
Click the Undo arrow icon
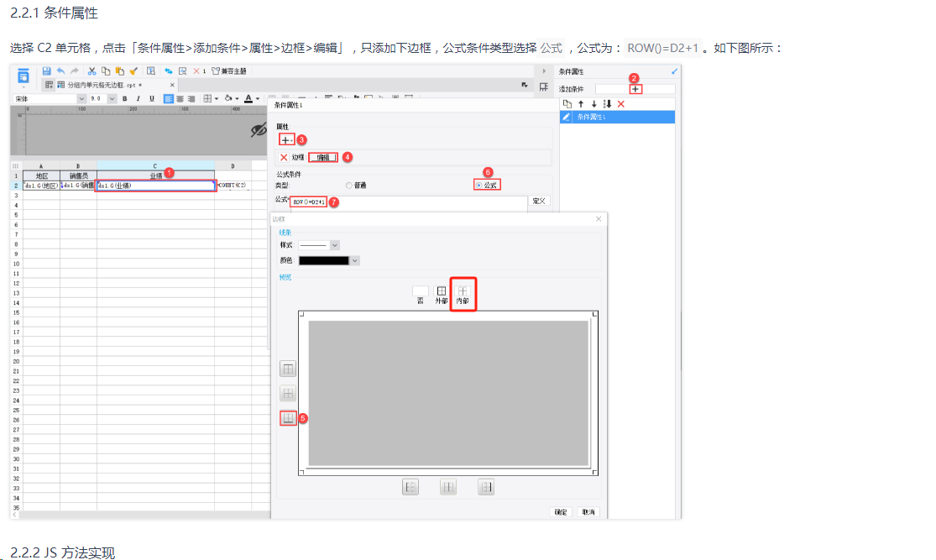coord(61,71)
